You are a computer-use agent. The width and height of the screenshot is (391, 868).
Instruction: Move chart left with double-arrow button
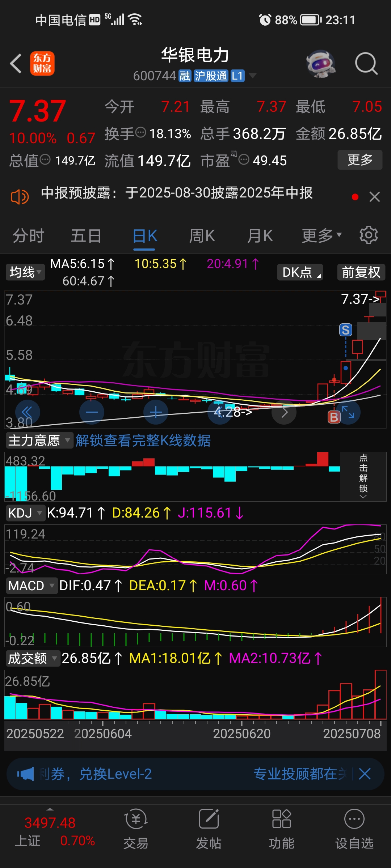pos(28,412)
